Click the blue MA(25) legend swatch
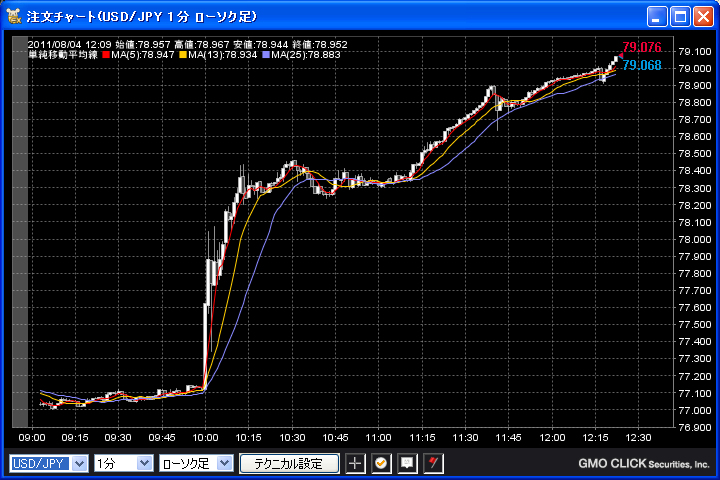Screen dimensions: 720x480 264,54
